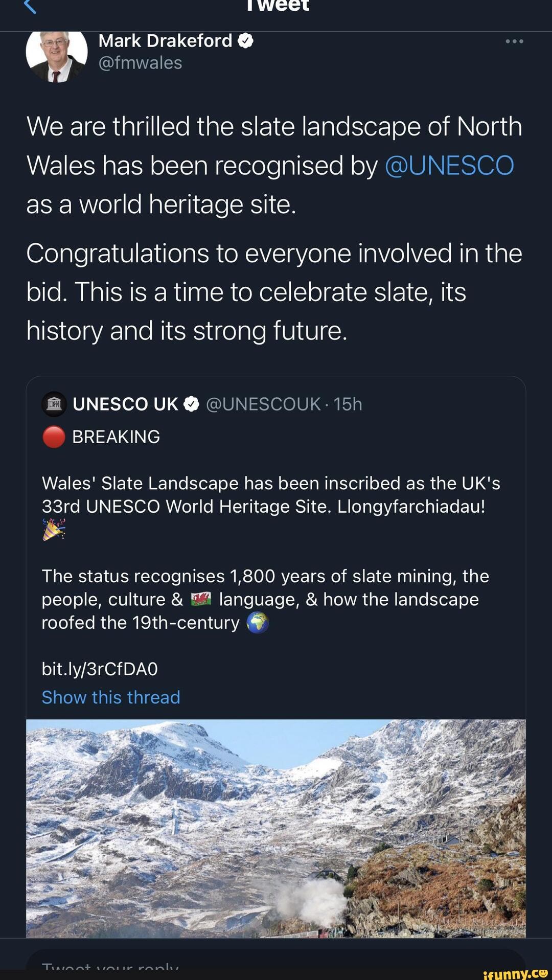This screenshot has height=980, width=552.
Task: Tap the UNESCO UK avatar icon
Action: click(54, 404)
